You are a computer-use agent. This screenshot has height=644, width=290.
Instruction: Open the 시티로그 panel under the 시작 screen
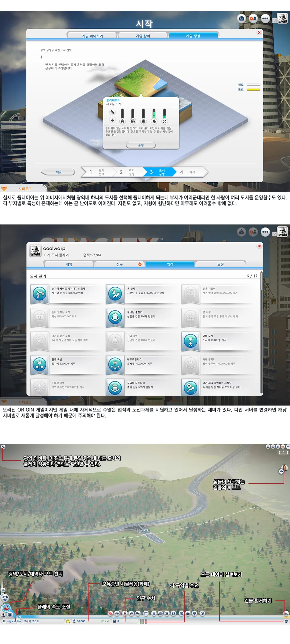pos(23,188)
